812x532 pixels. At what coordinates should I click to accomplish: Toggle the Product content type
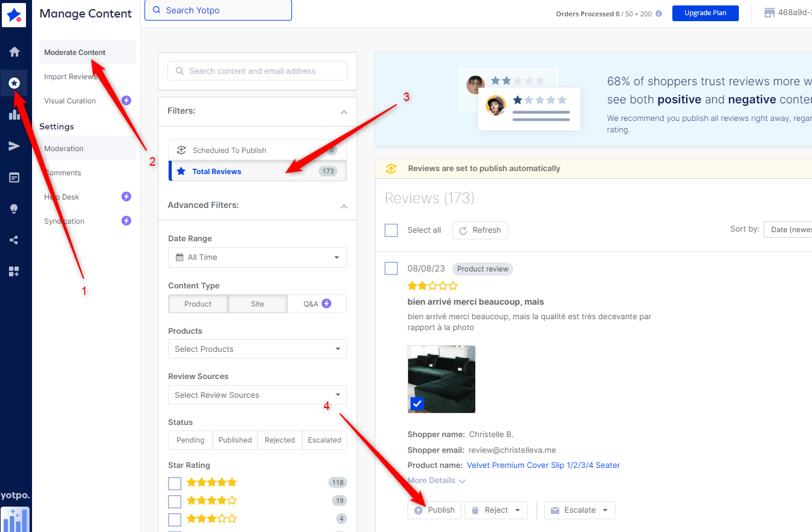tap(198, 303)
